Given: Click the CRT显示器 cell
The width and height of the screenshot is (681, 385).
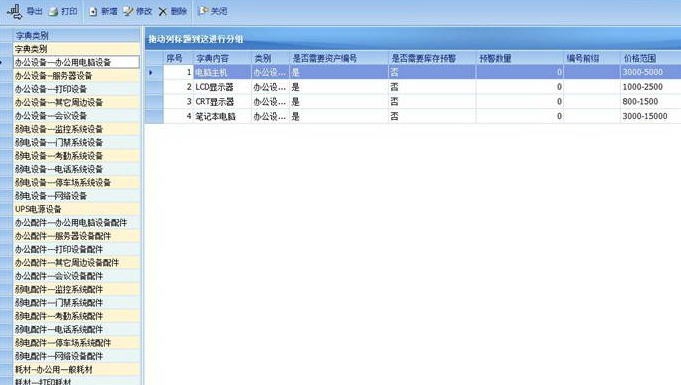Looking at the screenshot, I should pos(222,102).
